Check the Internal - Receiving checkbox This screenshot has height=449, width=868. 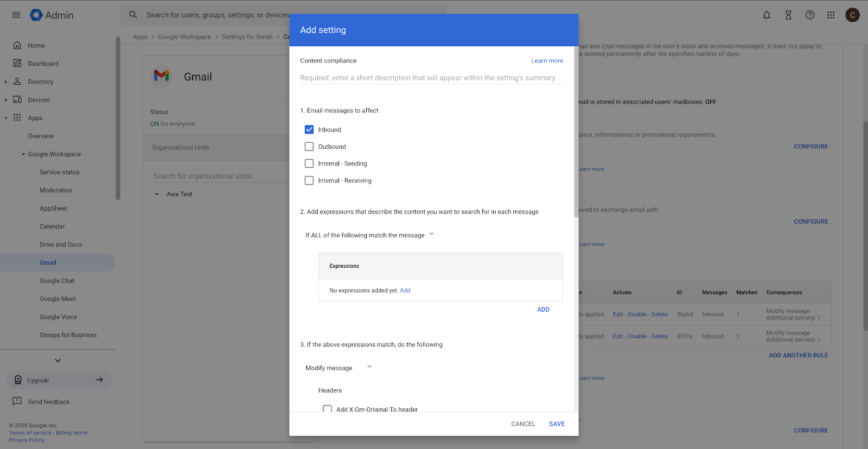point(309,180)
